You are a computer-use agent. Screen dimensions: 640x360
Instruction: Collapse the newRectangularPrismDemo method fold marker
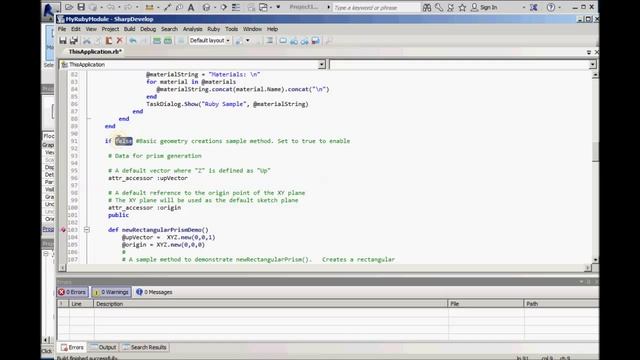[x=87, y=230]
